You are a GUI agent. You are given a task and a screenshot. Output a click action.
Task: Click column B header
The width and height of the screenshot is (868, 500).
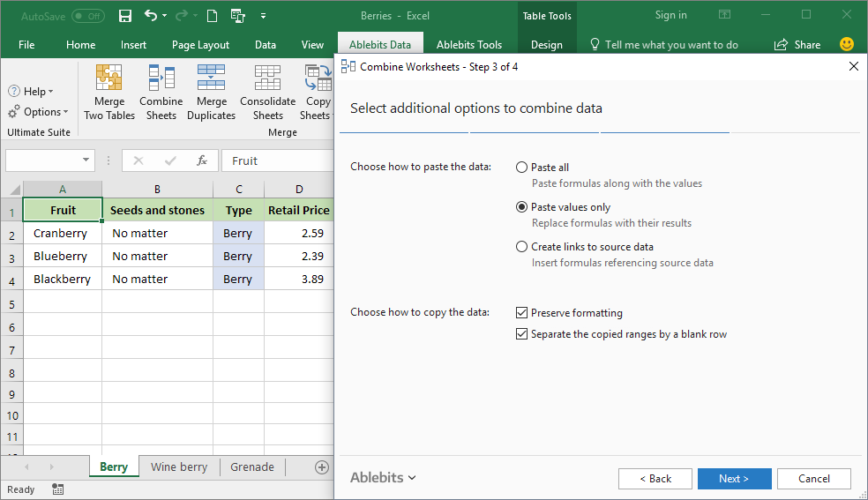[157, 190]
